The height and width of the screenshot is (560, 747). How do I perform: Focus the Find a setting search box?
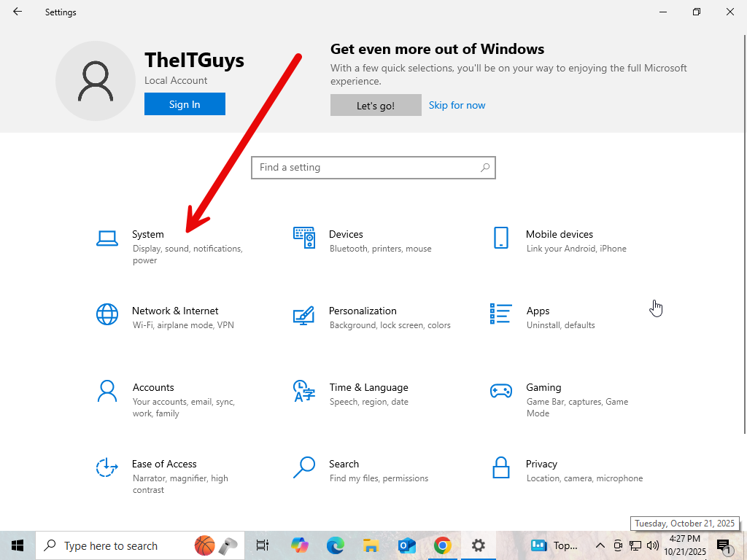[365, 168]
